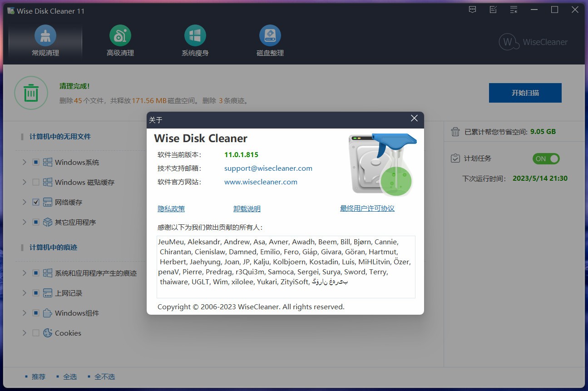
Task: Click the 网络缓存 browser icon
Action: [48, 202]
